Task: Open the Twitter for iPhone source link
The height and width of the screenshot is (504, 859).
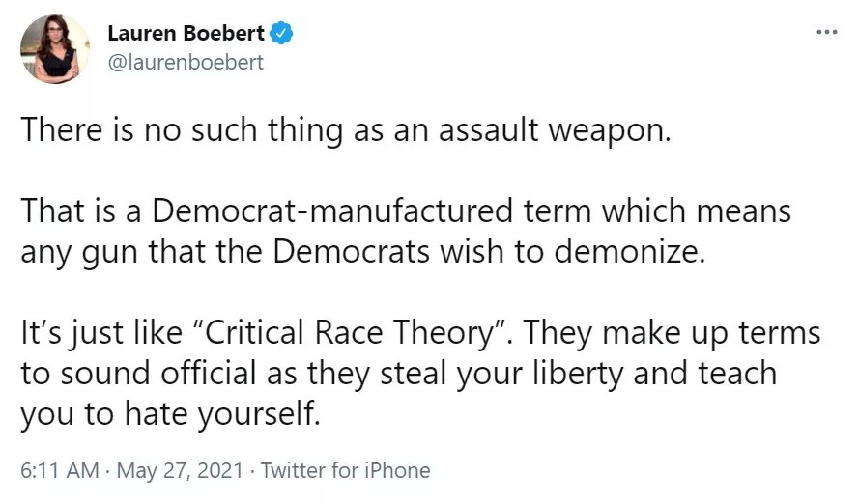Action: coord(345,470)
